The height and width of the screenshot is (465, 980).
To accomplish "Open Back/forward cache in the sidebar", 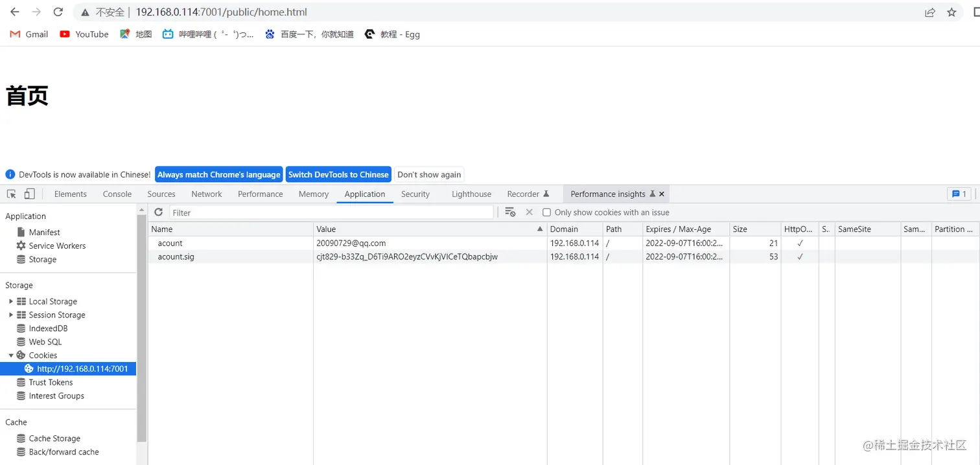I will 58,452.
